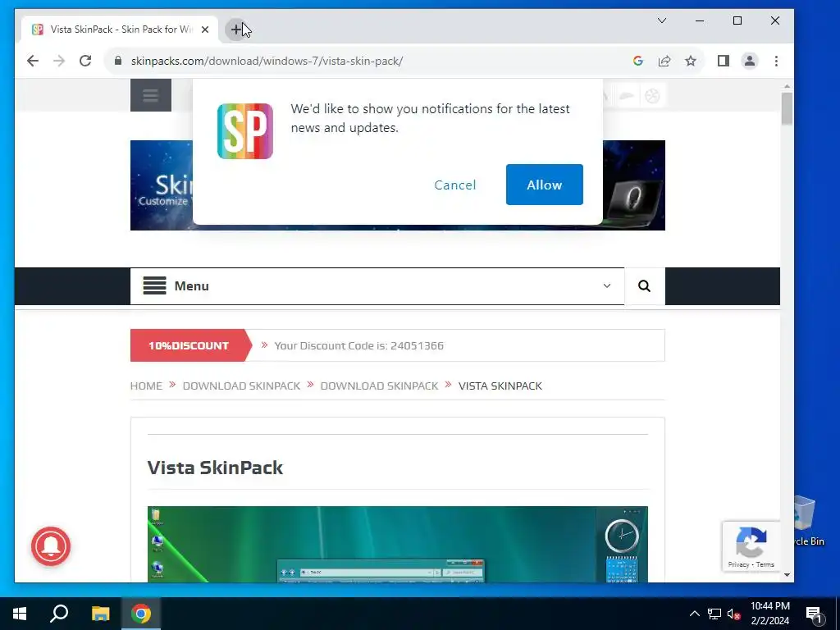Click the red notification bell icon
The image size is (840, 630).
[51, 546]
